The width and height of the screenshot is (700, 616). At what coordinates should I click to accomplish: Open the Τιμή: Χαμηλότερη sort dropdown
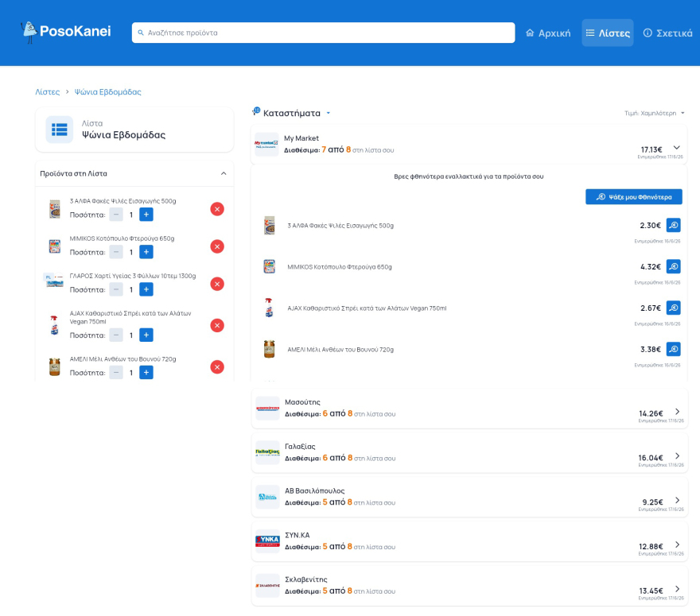pos(654,114)
